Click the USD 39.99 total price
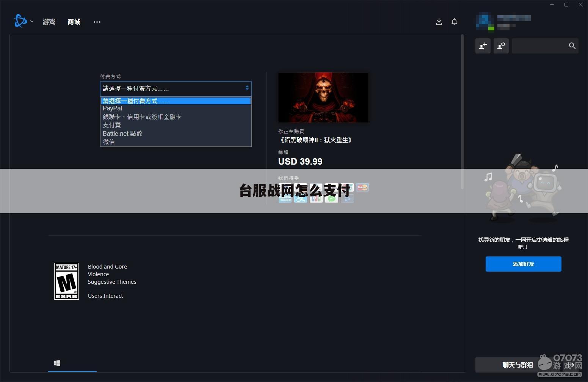This screenshot has width=588, height=382. pyautogui.click(x=300, y=162)
